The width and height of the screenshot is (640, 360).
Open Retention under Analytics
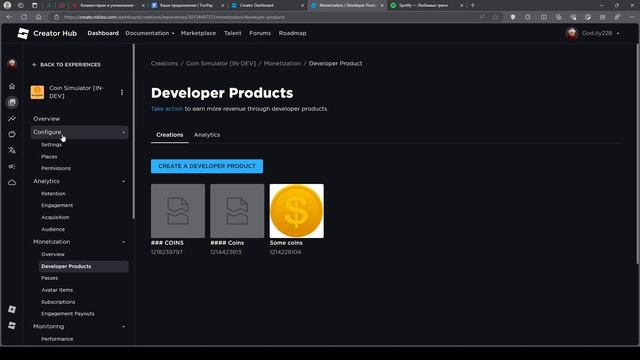coord(53,193)
